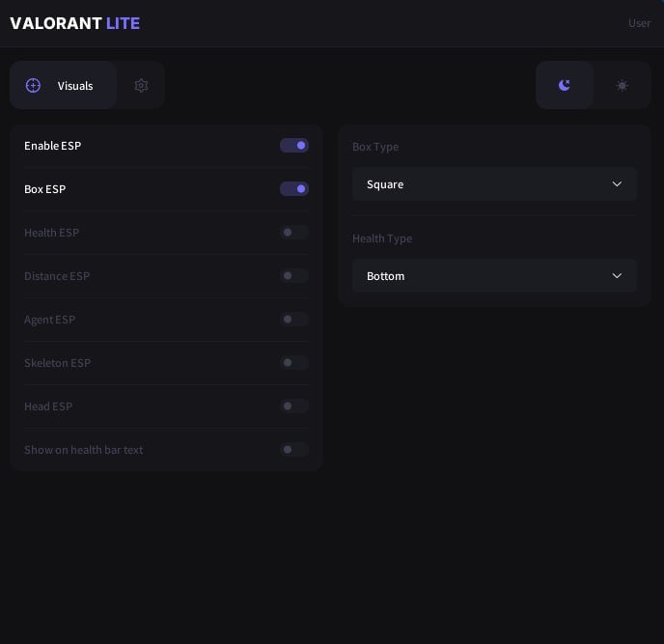Expand the Health Type Bottom dropdown
Screen dimensions: 664x644
(x=483, y=276)
